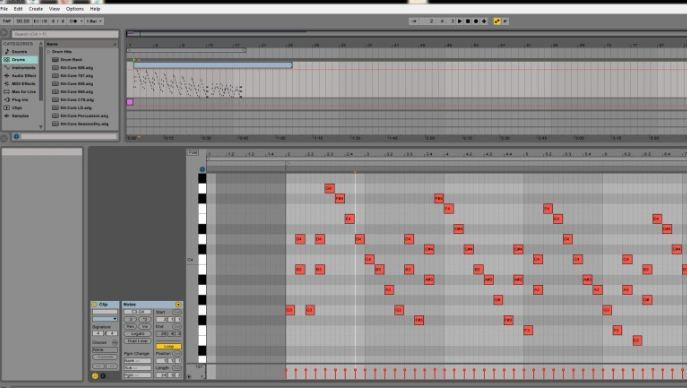Click the browser search field
This screenshot has height=388, width=687.
point(65,34)
